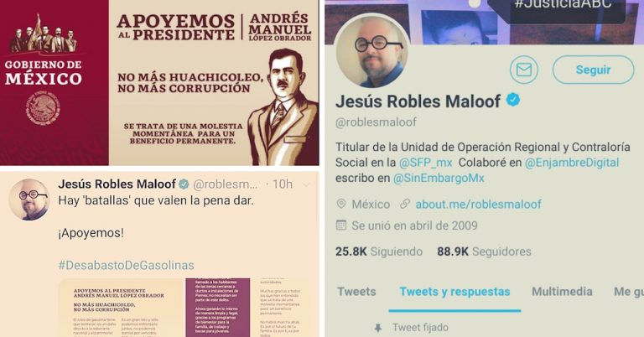Open the Multimedia tab

tap(562, 292)
